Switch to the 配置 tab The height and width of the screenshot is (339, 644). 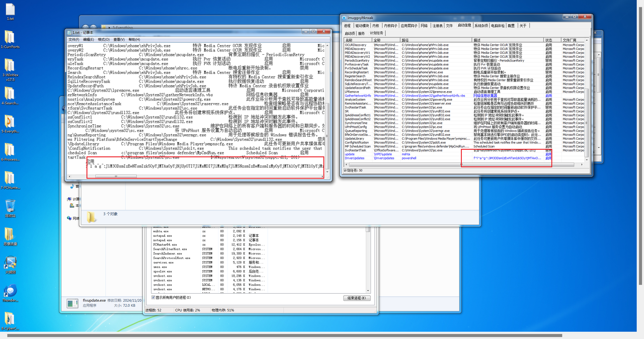(511, 26)
